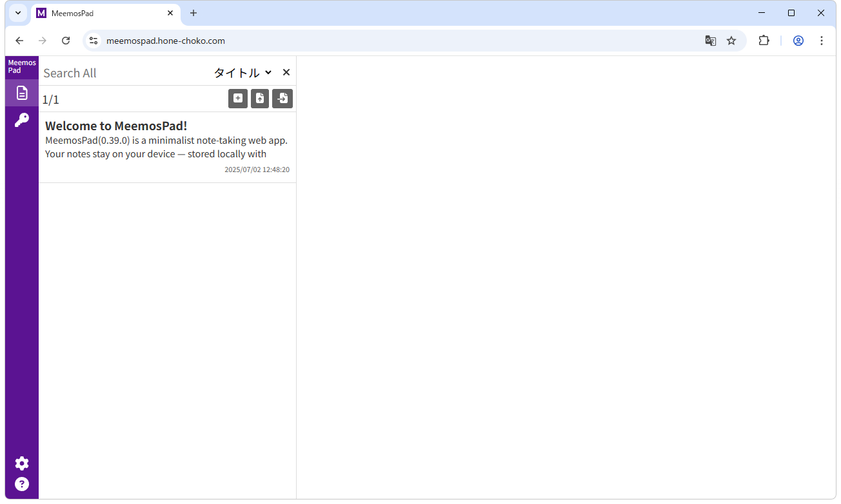
Task: Open the Chrome profile icon
Action: coord(798,41)
